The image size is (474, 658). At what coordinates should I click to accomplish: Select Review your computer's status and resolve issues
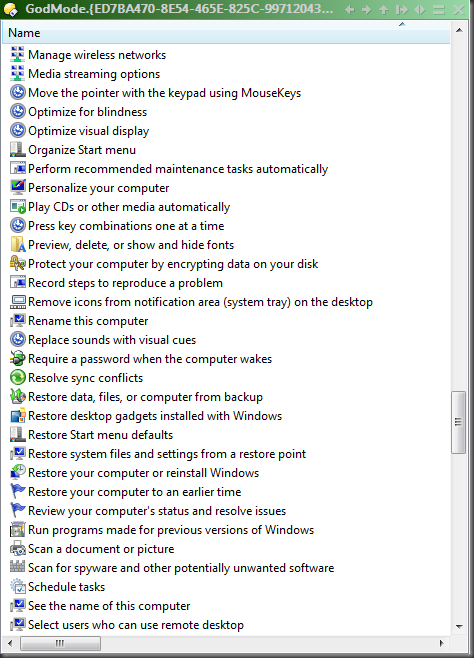[157, 511]
